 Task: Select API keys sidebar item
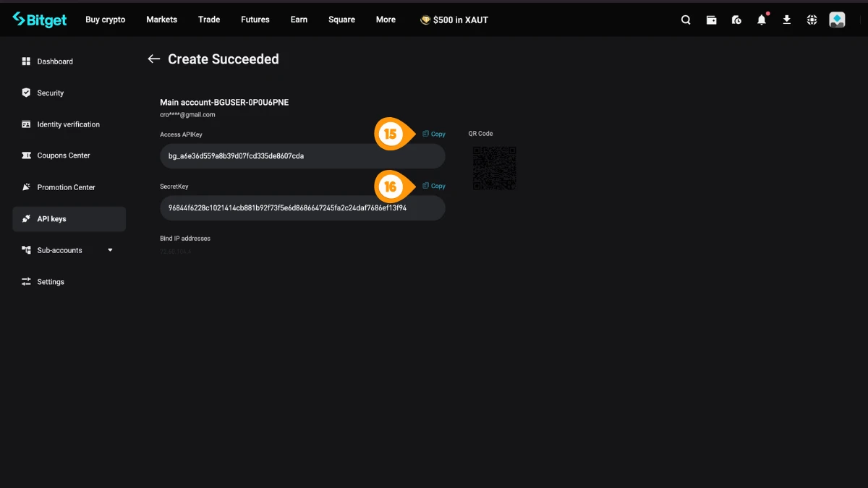tap(69, 219)
